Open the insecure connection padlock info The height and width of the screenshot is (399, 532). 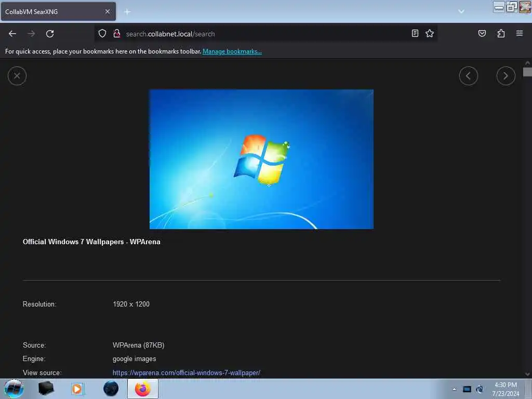(x=117, y=34)
